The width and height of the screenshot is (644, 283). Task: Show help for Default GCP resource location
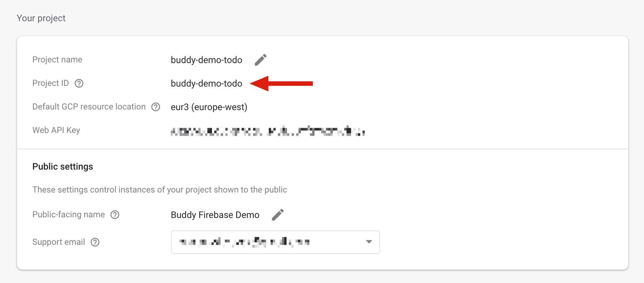(156, 107)
